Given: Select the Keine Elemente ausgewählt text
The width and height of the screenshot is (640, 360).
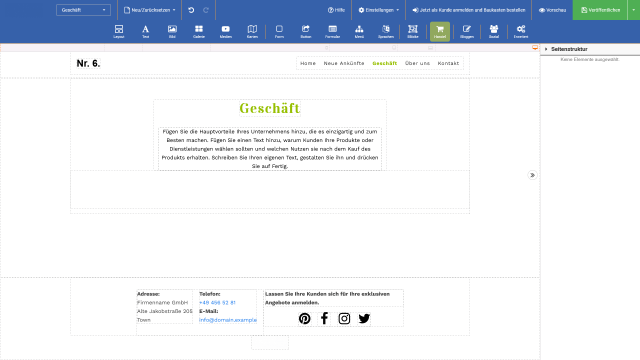Looking at the screenshot, I should point(589,60).
